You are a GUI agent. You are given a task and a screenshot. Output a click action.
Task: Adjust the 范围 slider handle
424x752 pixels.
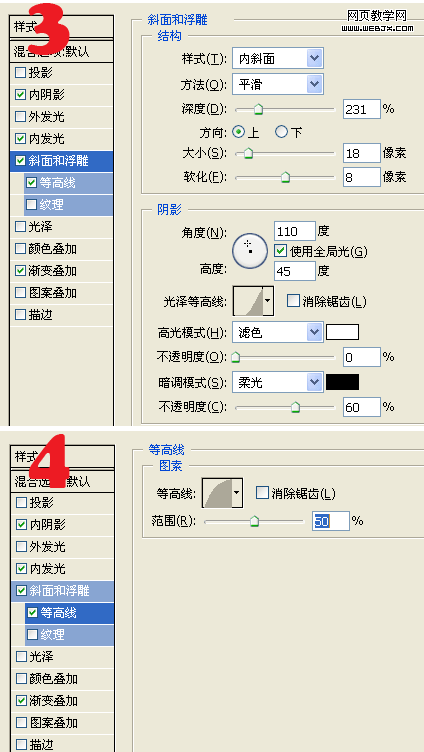[255, 521]
